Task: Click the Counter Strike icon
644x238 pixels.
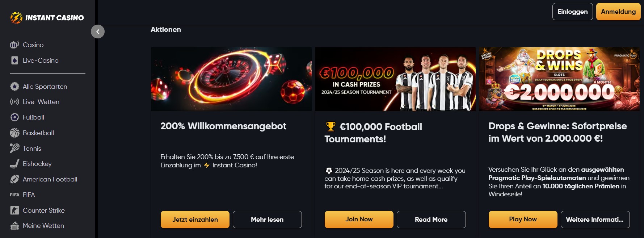Action: click(14, 210)
